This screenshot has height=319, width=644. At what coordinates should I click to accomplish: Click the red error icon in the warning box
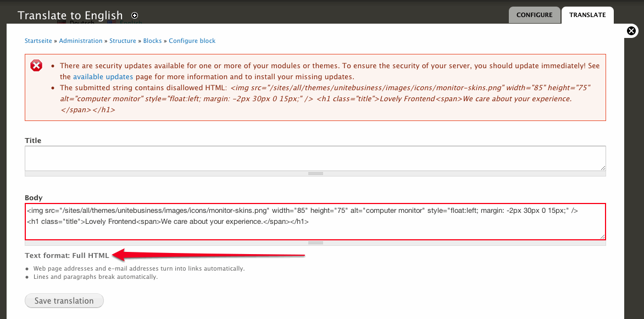tap(36, 65)
